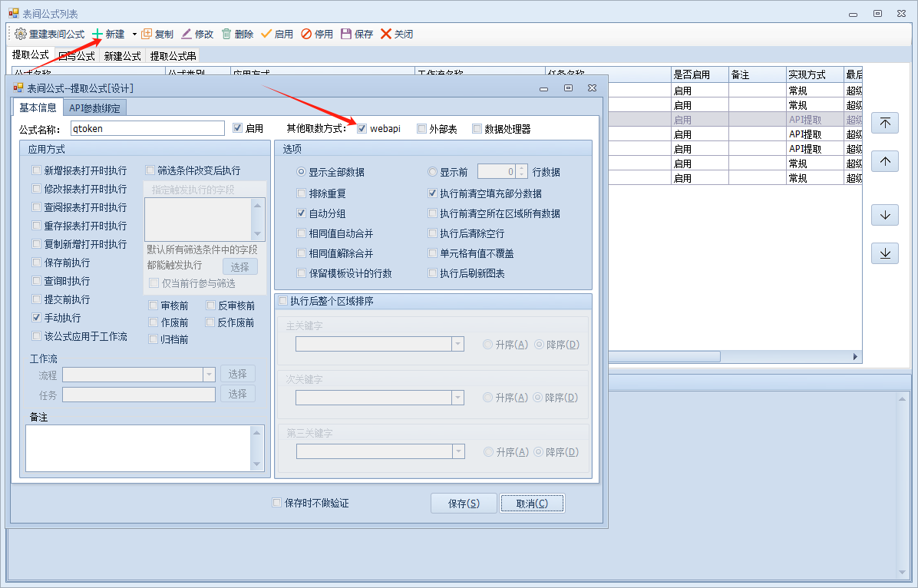
Task: Expand the 流程 workflow combo box
Action: (x=209, y=375)
